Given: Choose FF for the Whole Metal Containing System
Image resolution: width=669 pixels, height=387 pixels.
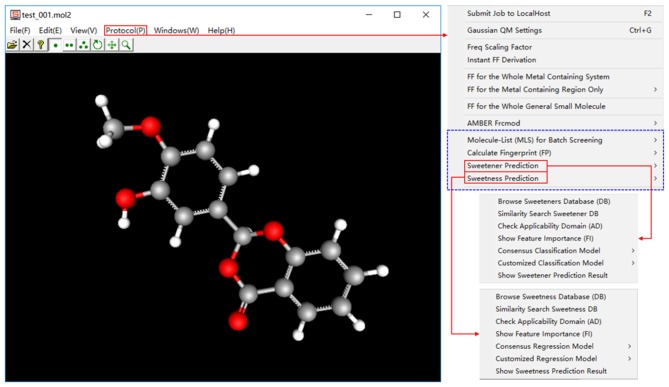Looking at the screenshot, I should point(538,77).
